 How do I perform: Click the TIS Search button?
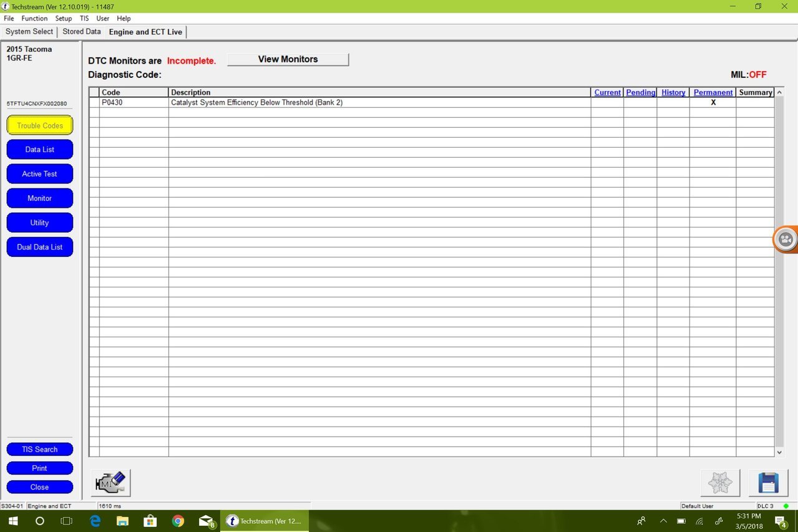(40, 449)
